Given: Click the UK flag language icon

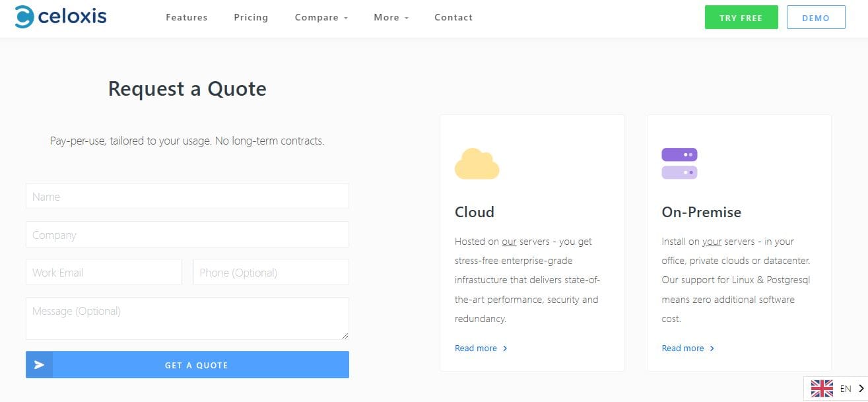Looking at the screenshot, I should coord(821,388).
